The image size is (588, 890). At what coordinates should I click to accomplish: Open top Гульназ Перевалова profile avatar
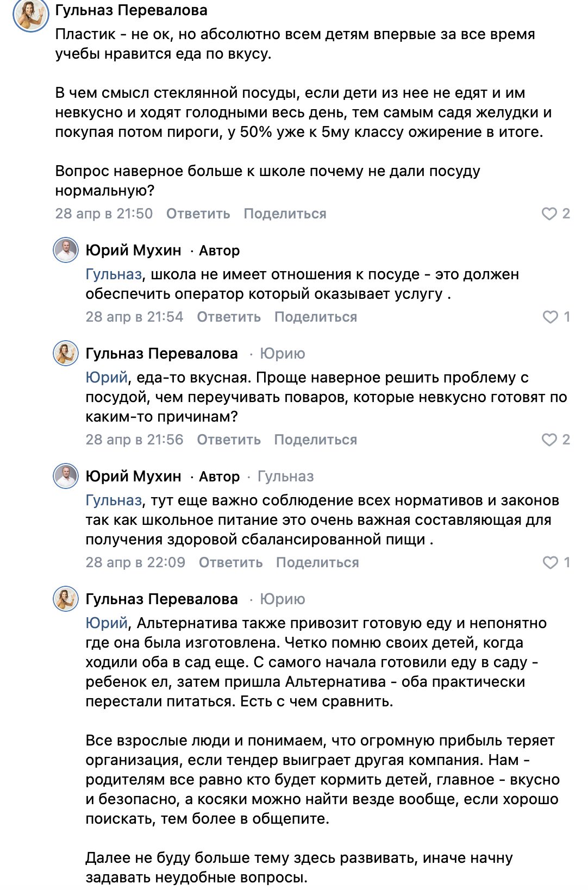point(31,15)
